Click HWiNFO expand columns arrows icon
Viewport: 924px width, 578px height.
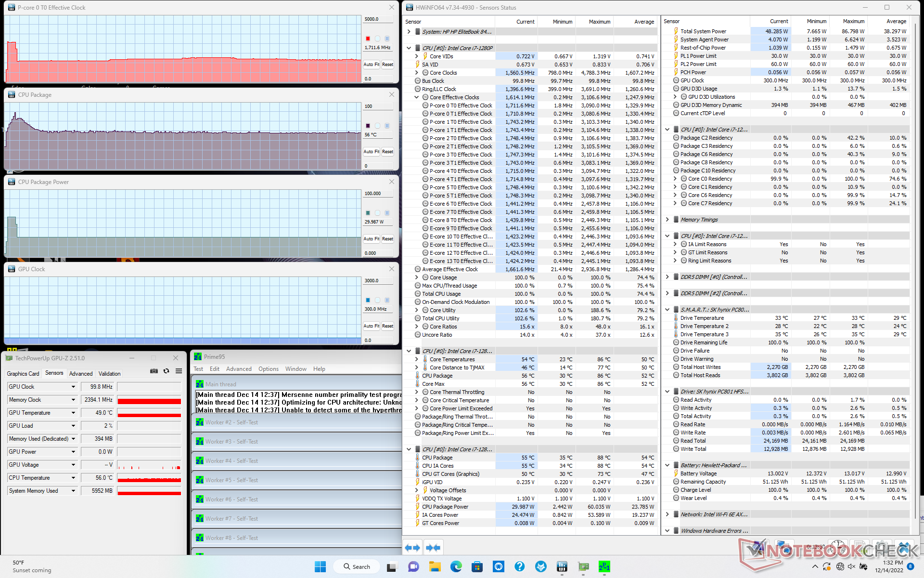[x=412, y=548]
